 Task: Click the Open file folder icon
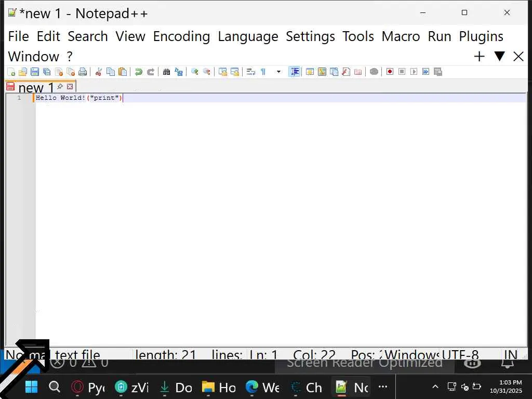(23, 72)
